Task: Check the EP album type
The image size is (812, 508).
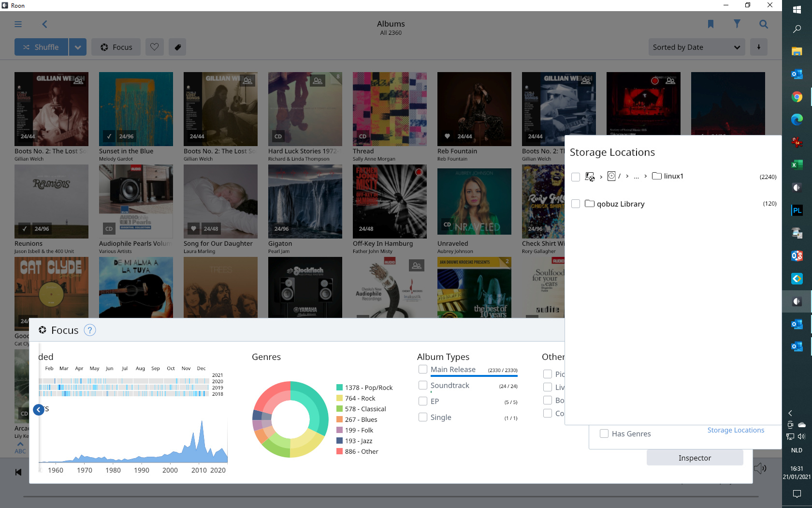Action: tap(423, 401)
